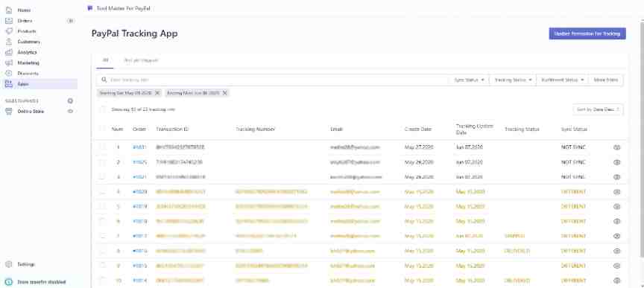This screenshot has width=644, height=288.
Task: View online store via eye icon
Action: tap(70, 111)
